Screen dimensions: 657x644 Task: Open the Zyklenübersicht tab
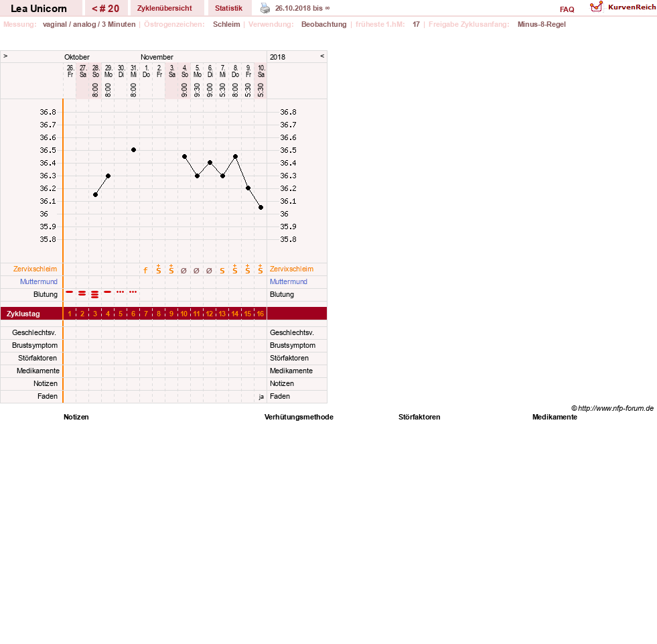pyautogui.click(x=164, y=9)
